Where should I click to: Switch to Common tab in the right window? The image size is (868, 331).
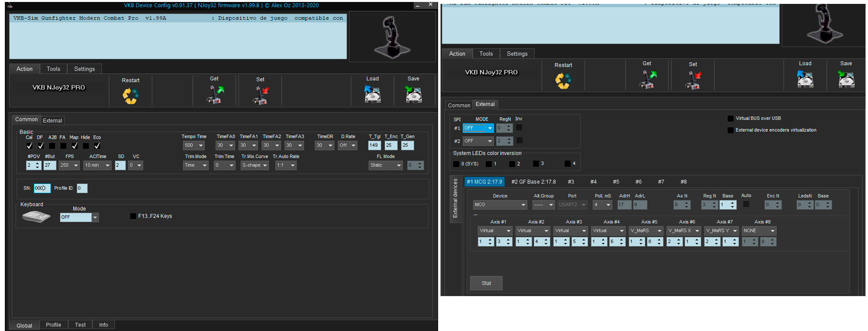pos(459,105)
